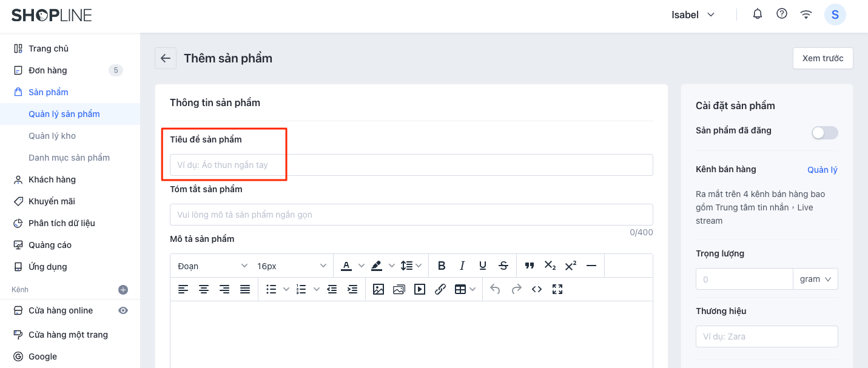
Task: Enable the 'Sản phẩm đã đăng' switch
Action: pos(824,133)
